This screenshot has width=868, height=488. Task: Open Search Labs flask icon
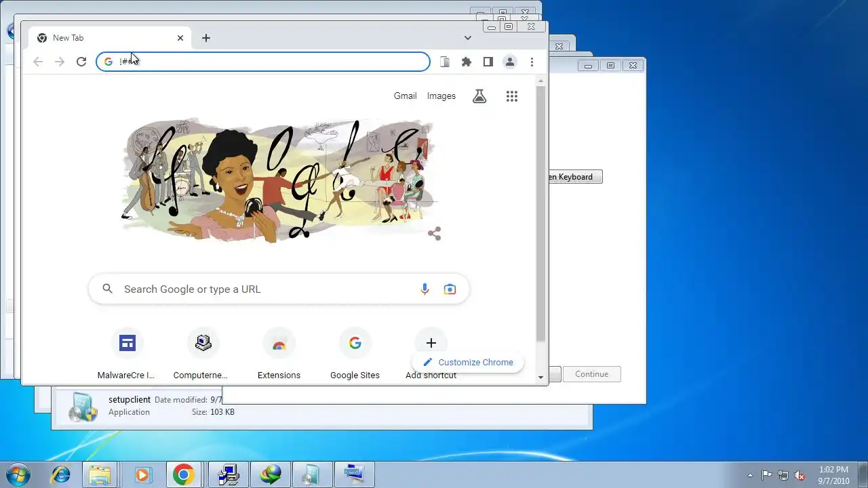pos(479,96)
